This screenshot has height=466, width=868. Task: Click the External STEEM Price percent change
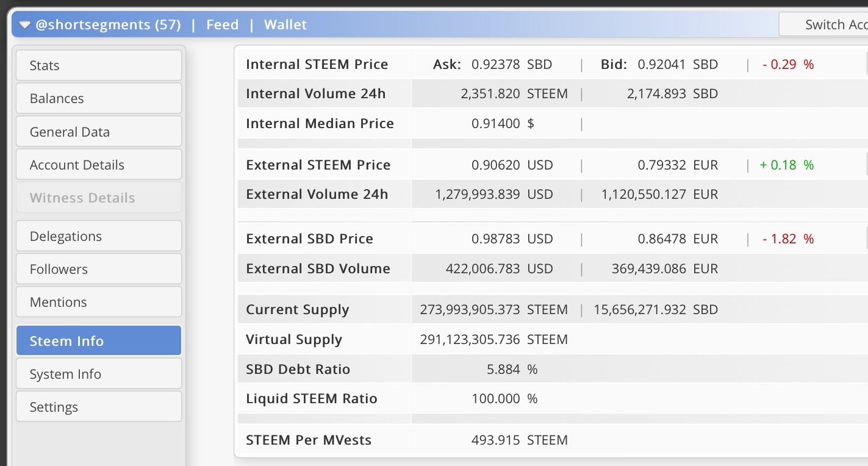point(787,165)
